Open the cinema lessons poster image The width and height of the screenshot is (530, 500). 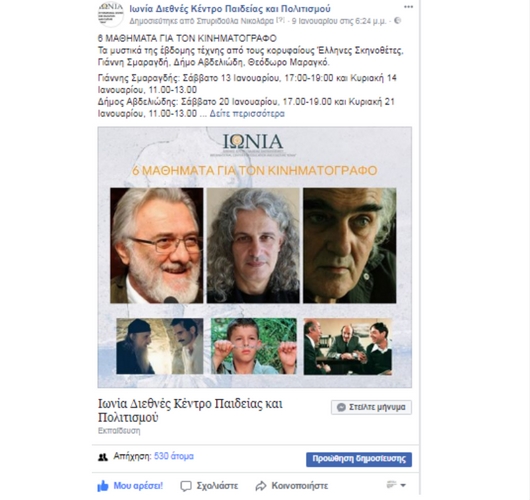pos(255,257)
